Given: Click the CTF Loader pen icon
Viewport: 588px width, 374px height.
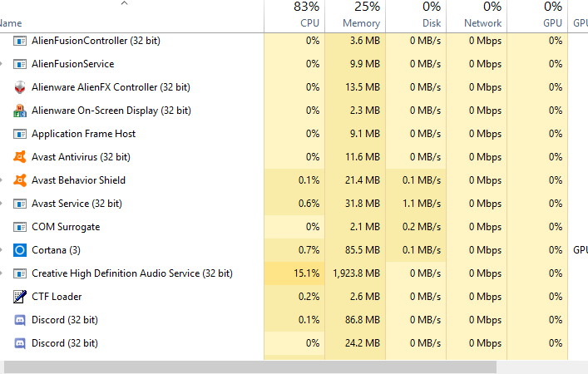Looking at the screenshot, I should pyautogui.click(x=20, y=297).
